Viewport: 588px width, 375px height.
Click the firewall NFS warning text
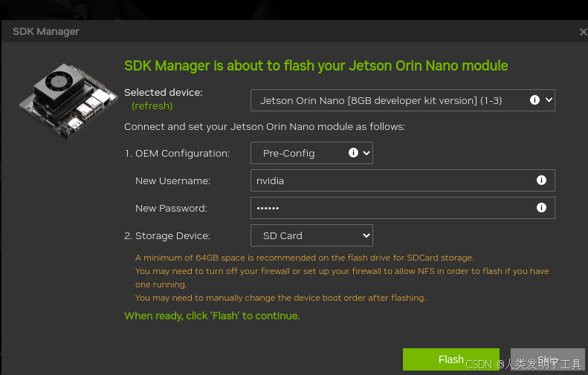click(342, 278)
